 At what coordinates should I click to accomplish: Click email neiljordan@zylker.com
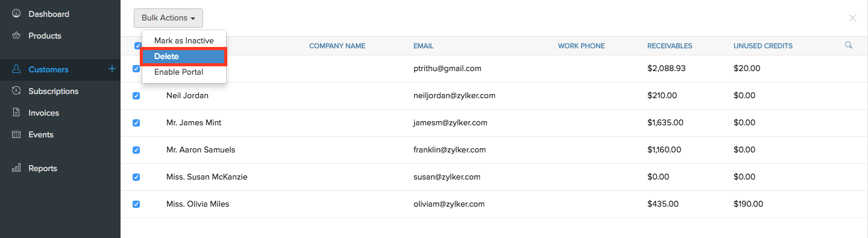point(454,95)
